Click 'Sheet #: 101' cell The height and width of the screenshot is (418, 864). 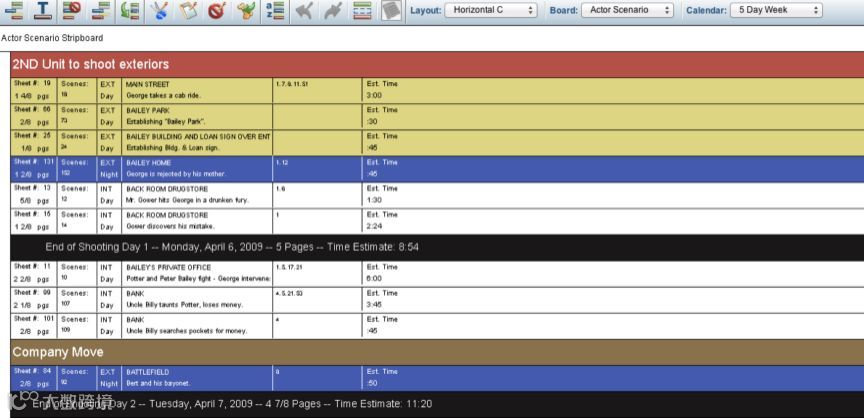coord(34,325)
